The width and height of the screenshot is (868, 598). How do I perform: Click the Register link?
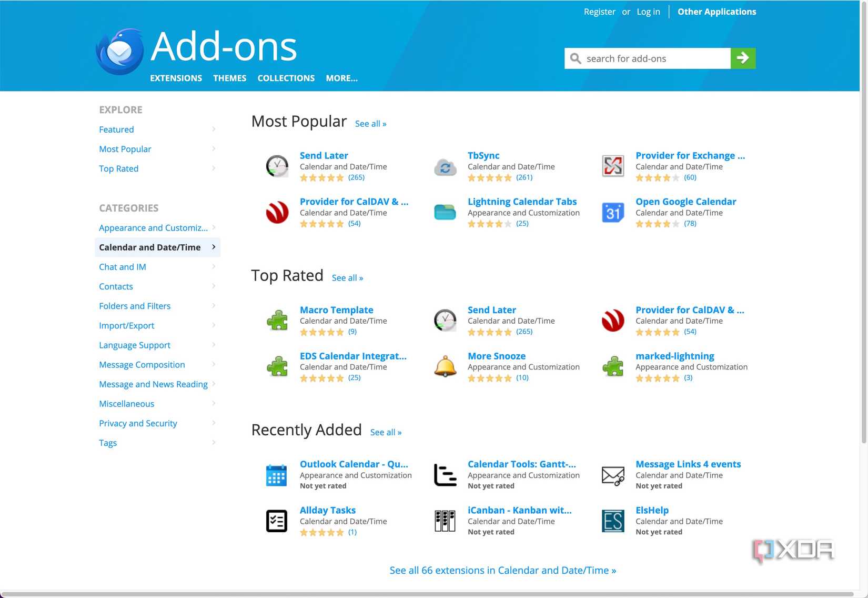pyautogui.click(x=599, y=12)
